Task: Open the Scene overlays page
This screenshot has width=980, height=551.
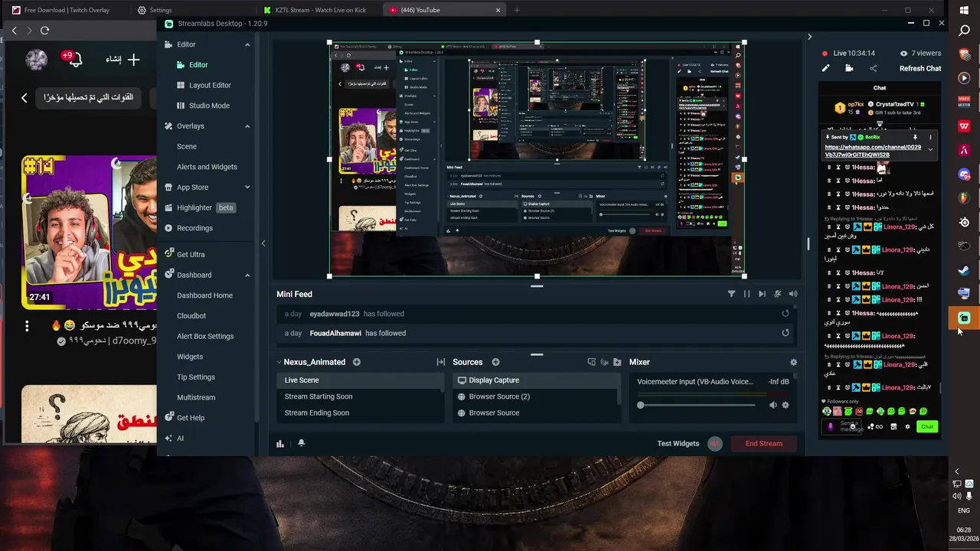Action: tap(187, 146)
